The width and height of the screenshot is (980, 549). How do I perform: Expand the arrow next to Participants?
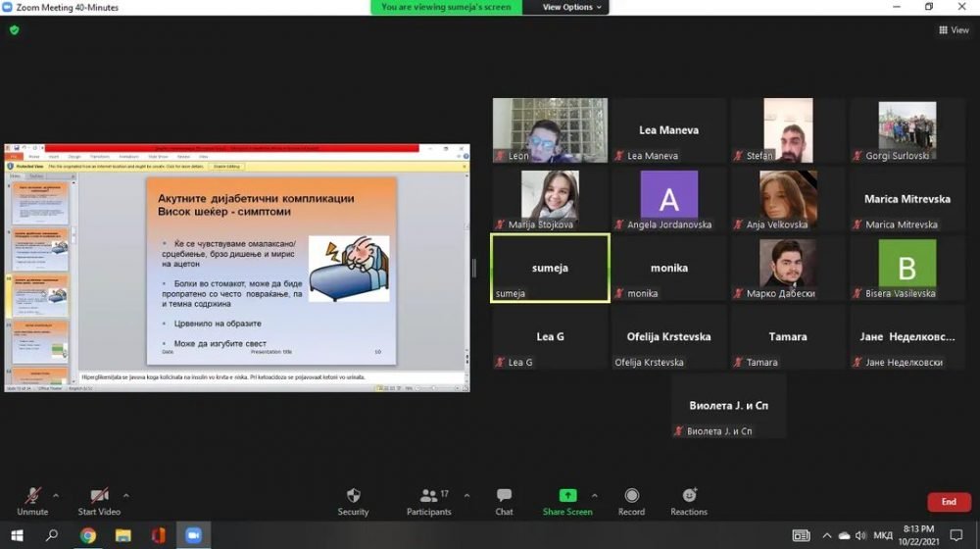point(466,495)
